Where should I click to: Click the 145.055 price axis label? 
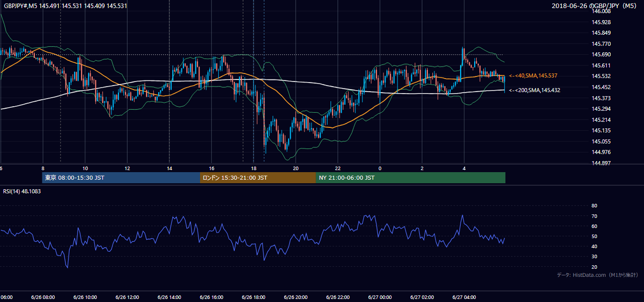(602, 141)
